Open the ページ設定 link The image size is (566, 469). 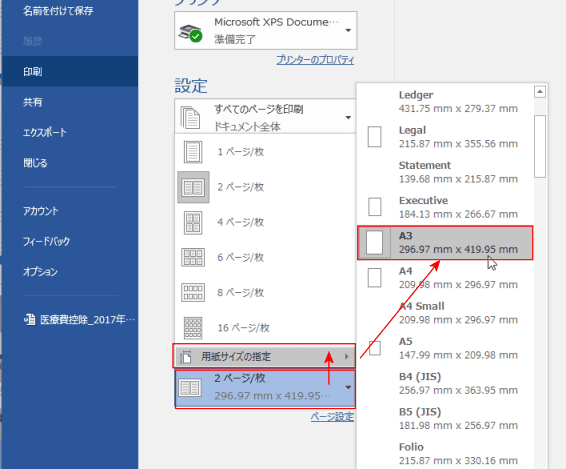(x=332, y=417)
